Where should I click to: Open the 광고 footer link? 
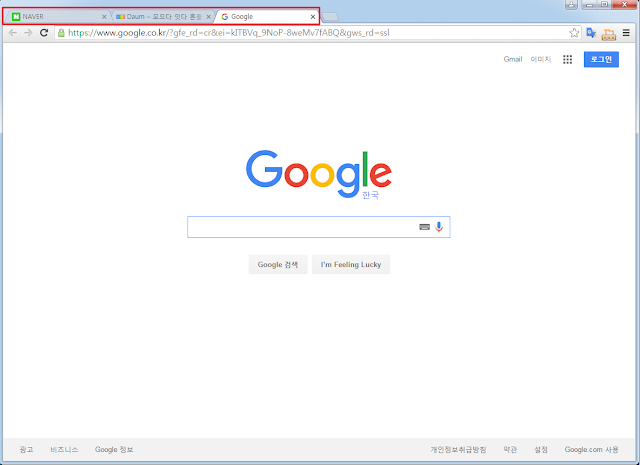pyautogui.click(x=26, y=449)
